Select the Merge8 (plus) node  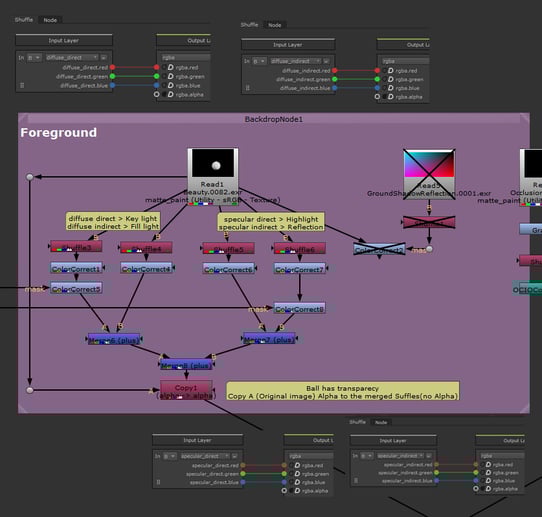186,365
